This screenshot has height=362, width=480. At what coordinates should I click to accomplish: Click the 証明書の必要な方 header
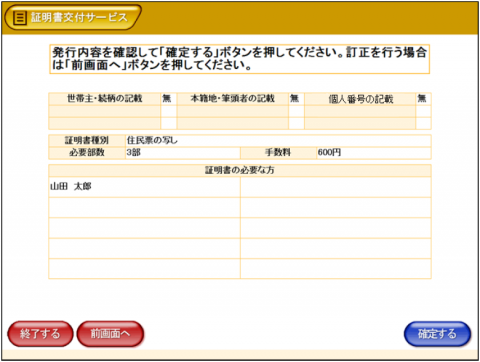pyautogui.click(x=240, y=170)
